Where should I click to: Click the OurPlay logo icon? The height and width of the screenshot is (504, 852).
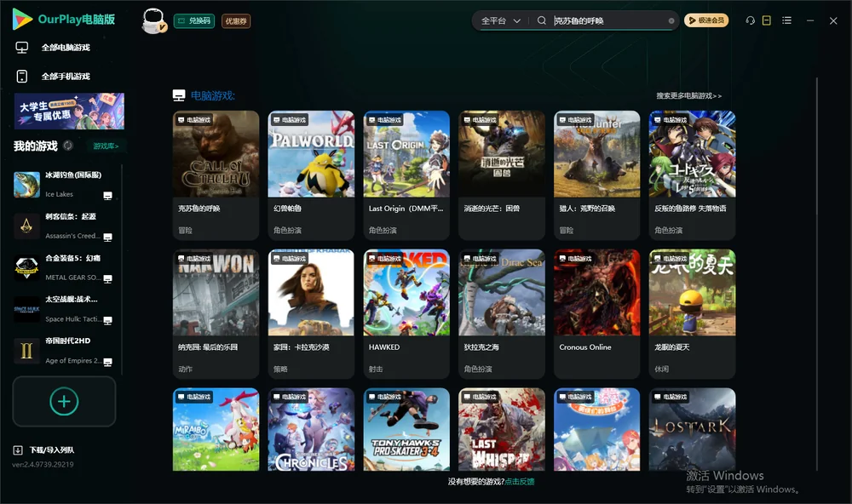click(22, 20)
